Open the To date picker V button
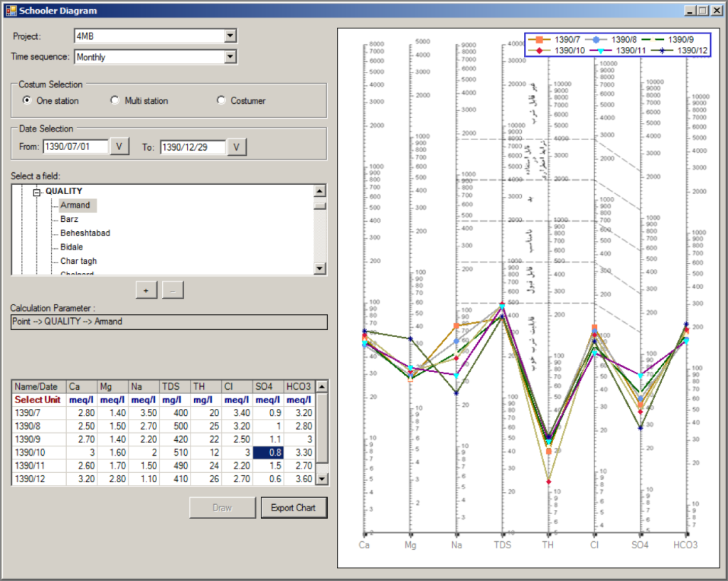The width and height of the screenshot is (728, 581). 237,146
